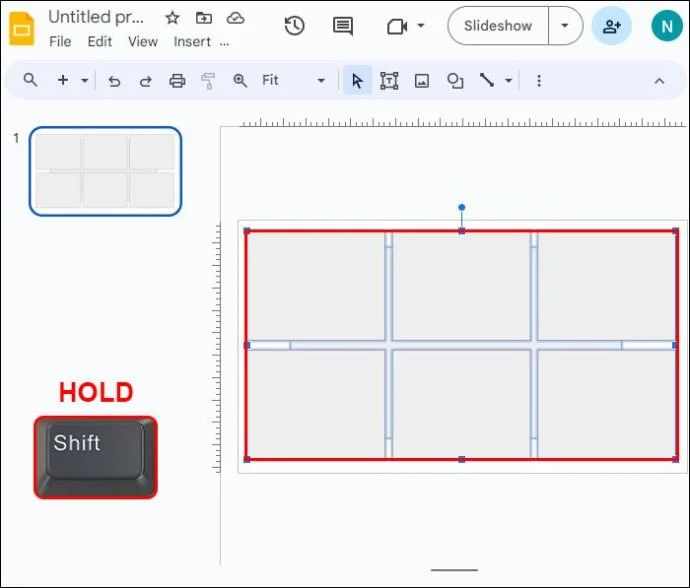Undo the last action
Viewport: 690px width, 588px height.
pyautogui.click(x=114, y=81)
